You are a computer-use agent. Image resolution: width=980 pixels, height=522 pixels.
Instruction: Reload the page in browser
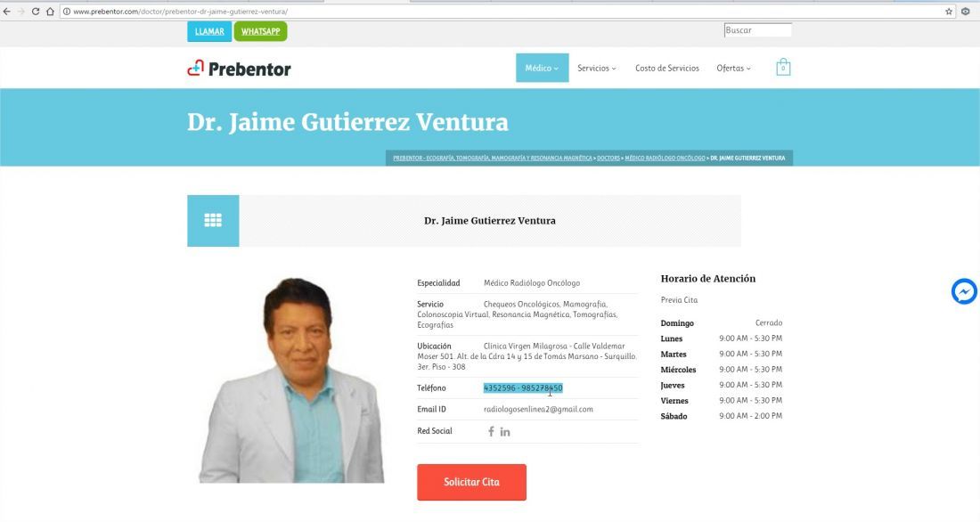point(36,12)
